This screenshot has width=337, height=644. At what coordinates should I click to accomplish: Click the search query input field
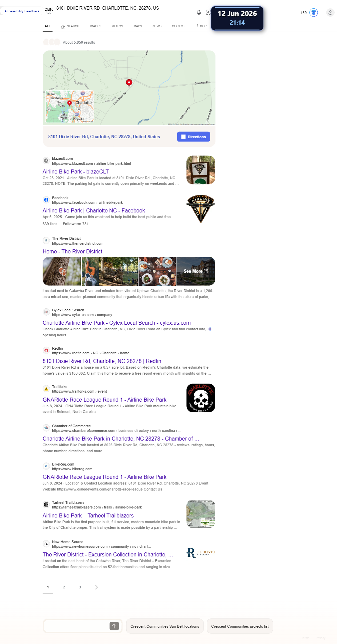[x=123, y=8]
